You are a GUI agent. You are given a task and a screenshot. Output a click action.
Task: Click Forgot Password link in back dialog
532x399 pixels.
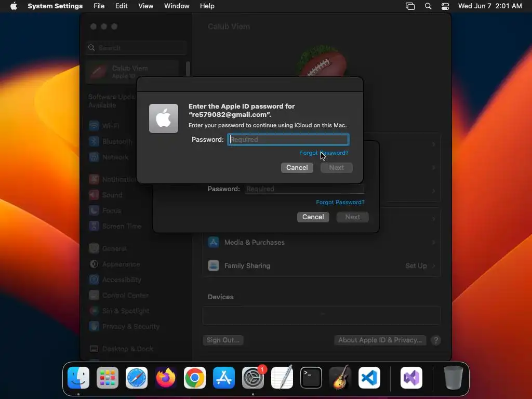point(340,202)
